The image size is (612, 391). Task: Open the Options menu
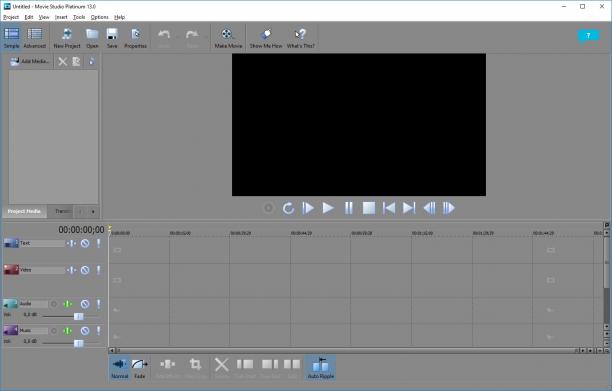coord(100,17)
